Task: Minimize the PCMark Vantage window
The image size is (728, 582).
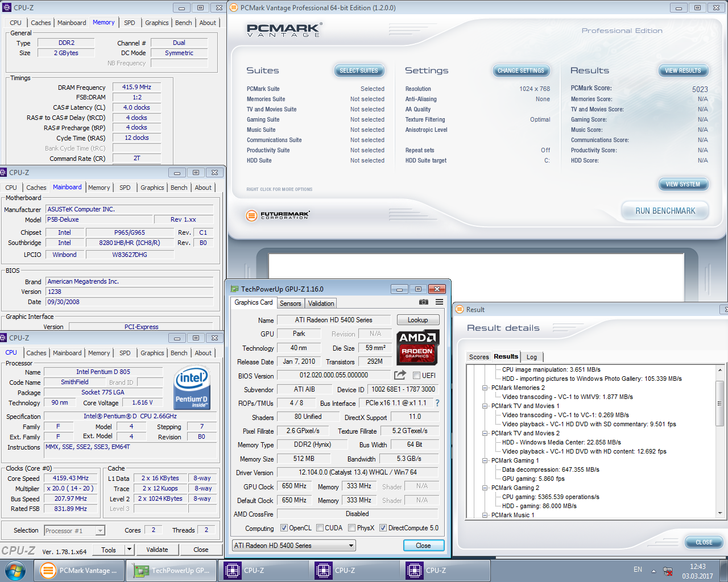Action: point(678,8)
